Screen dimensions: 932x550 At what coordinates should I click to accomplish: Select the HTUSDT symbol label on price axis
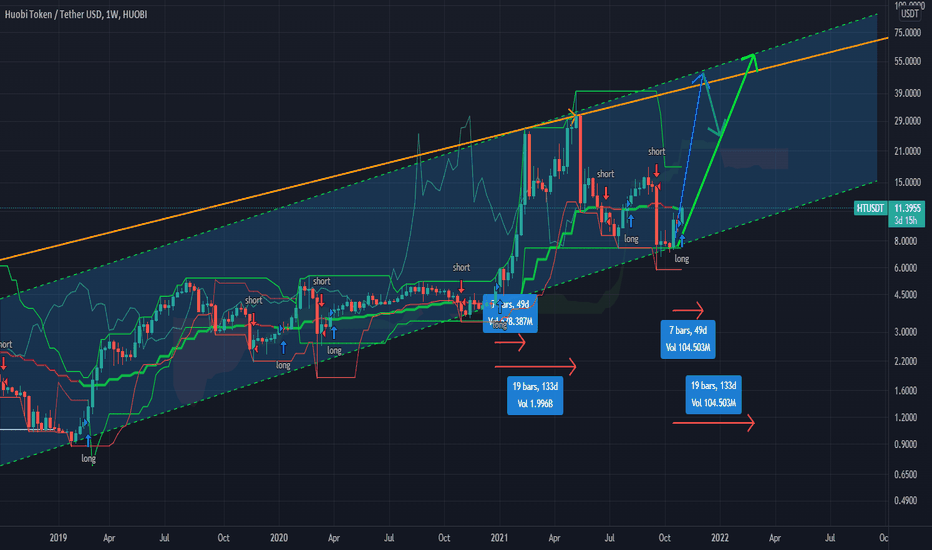pyautogui.click(x=870, y=208)
